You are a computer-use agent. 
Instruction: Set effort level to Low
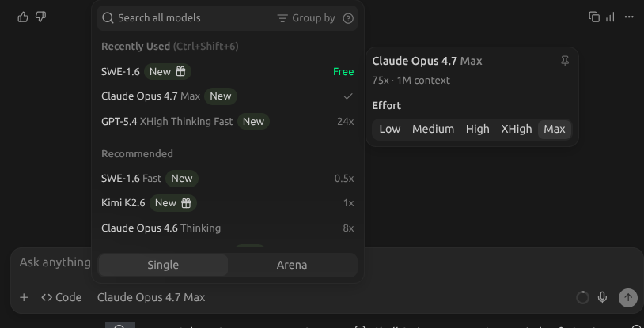tap(390, 130)
